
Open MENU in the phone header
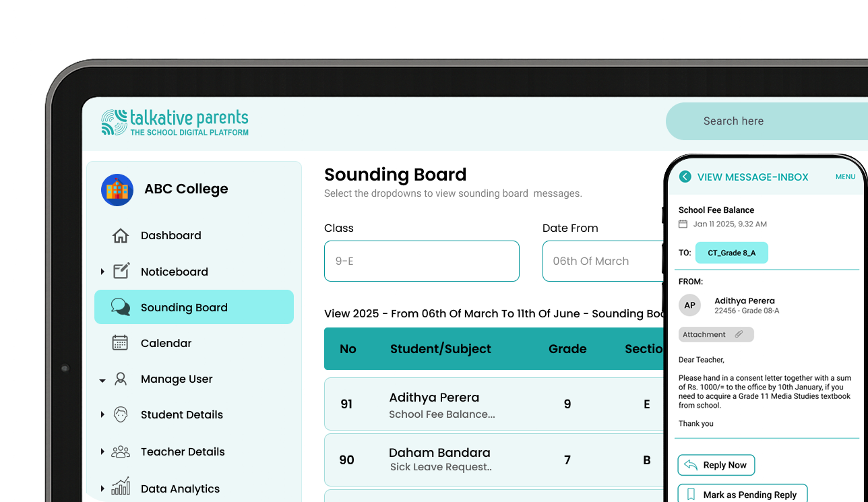[845, 177]
